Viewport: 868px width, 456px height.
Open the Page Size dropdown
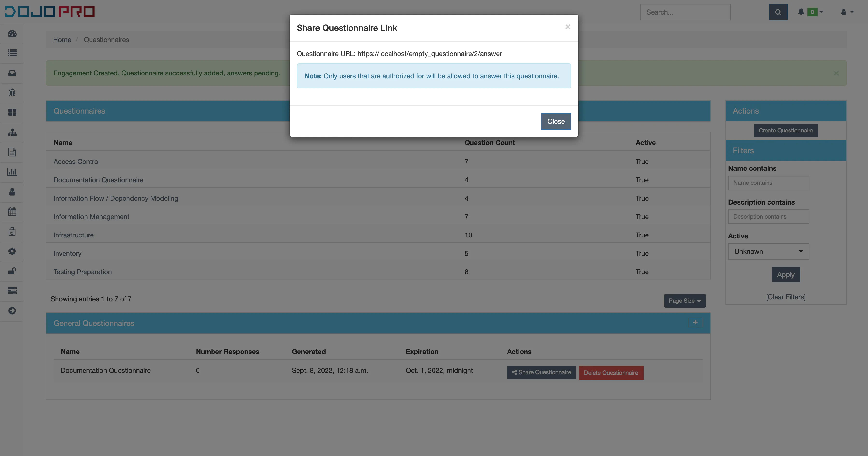[x=684, y=301]
